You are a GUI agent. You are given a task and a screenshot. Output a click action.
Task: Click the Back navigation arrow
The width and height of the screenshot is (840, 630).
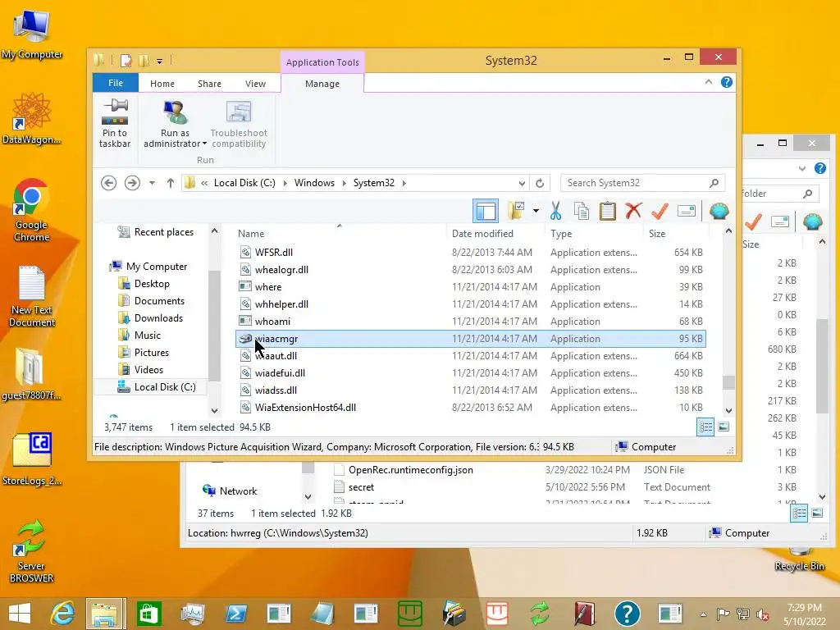[109, 183]
